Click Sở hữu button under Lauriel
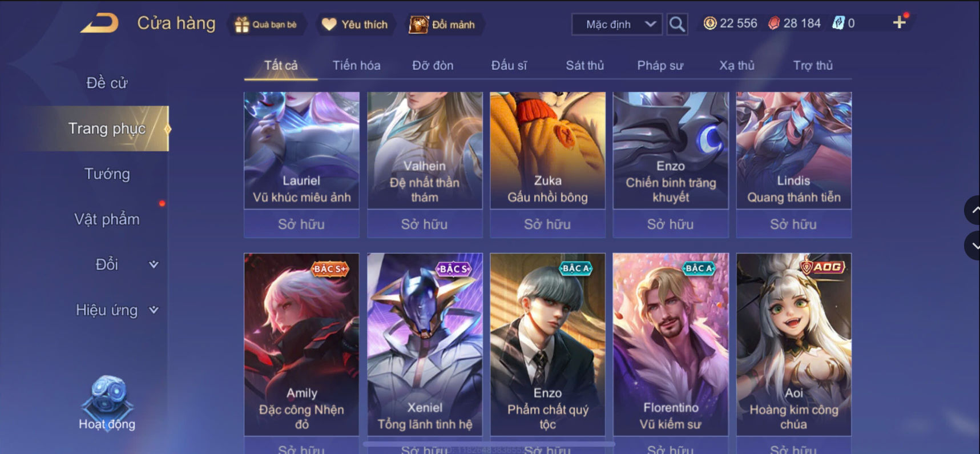The image size is (980, 454). [x=301, y=224]
